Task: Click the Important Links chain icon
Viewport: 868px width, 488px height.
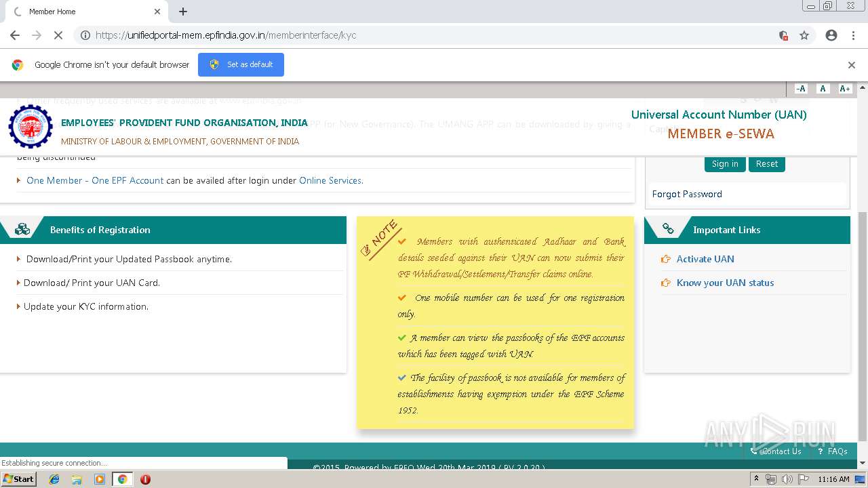Action: (x=668, y=229)
